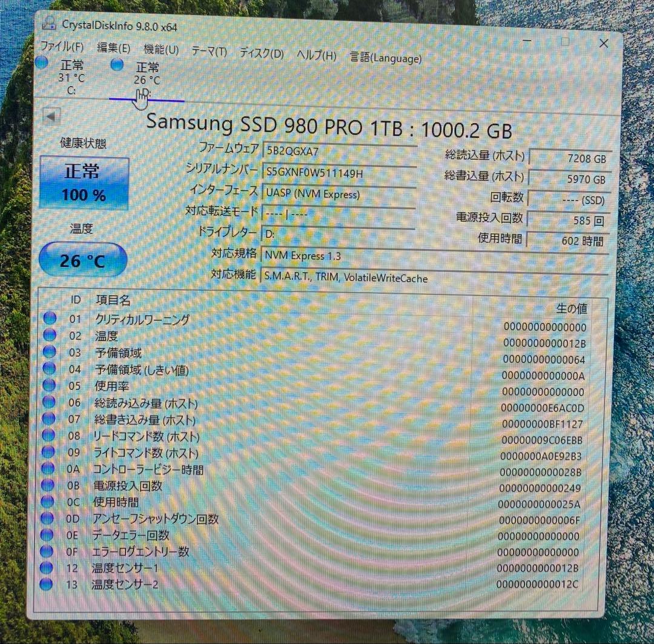Screen dimensions: 654x644
Task: Click status dot for 02 温度 row
Action: (x=50, y=335)
